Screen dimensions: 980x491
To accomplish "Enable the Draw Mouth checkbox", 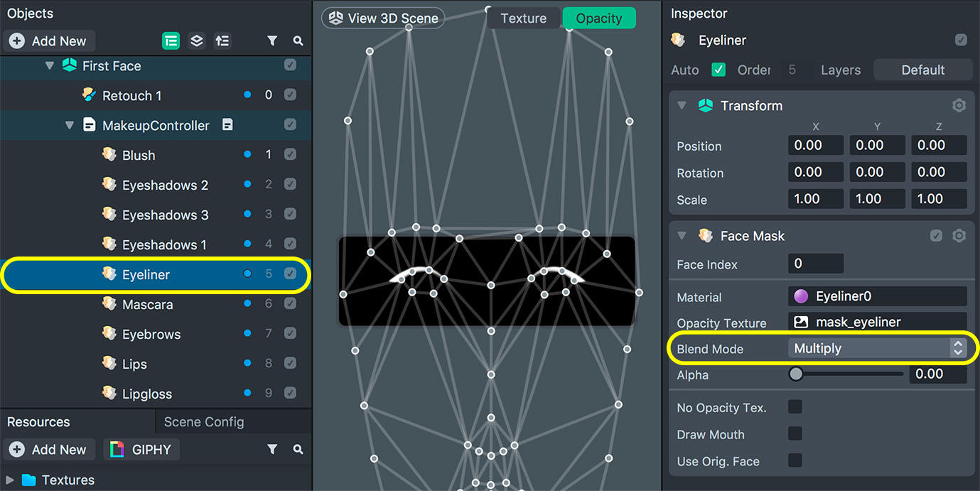I will coord(795,433).
